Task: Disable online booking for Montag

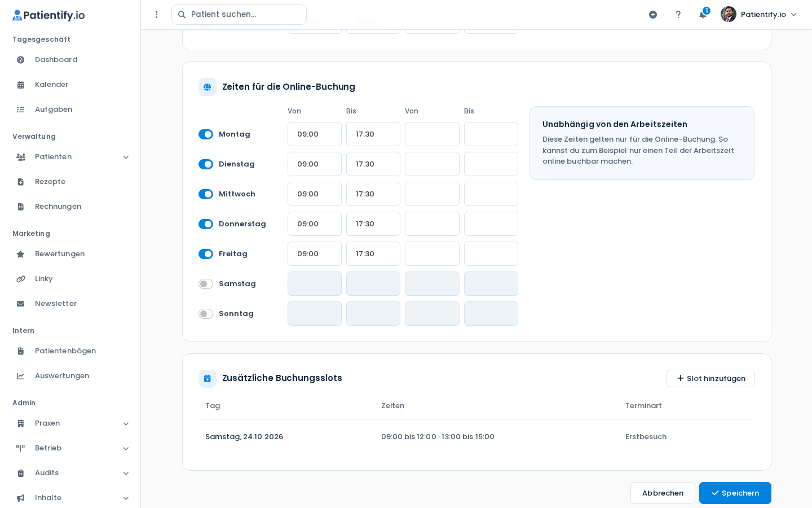Action: pyautogui.click(x=206, y=134)
